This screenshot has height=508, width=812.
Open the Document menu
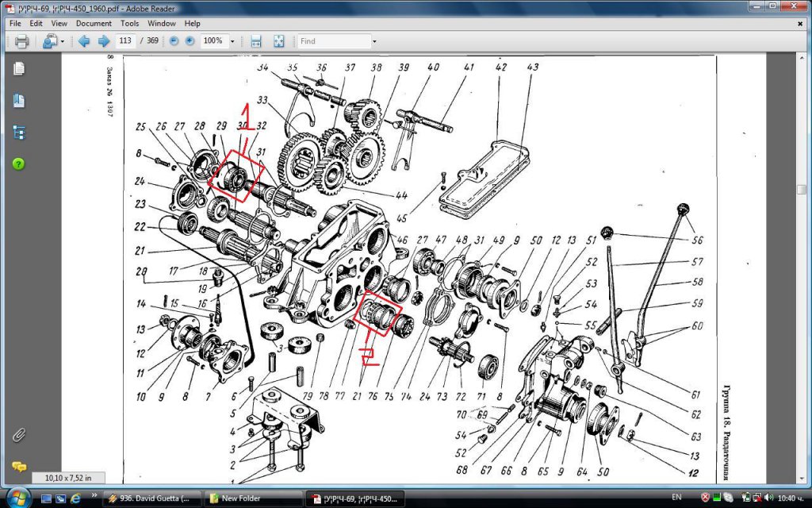click(93, 24)
